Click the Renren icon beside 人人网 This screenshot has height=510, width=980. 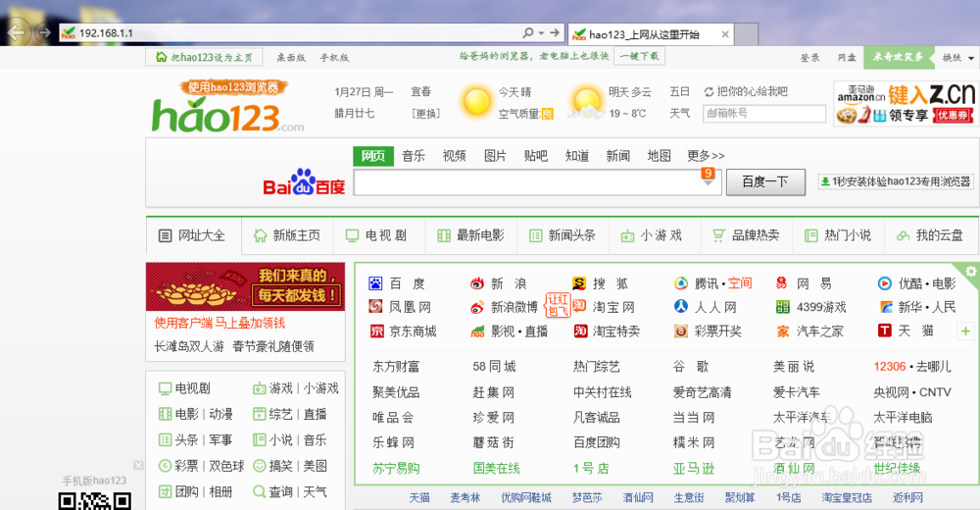(681, 307)
